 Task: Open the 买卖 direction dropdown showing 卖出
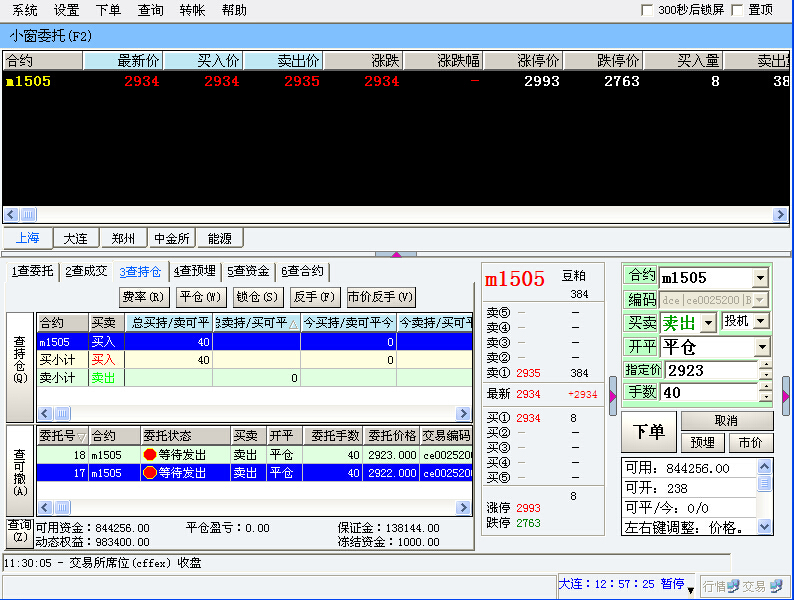click(710, 322)
